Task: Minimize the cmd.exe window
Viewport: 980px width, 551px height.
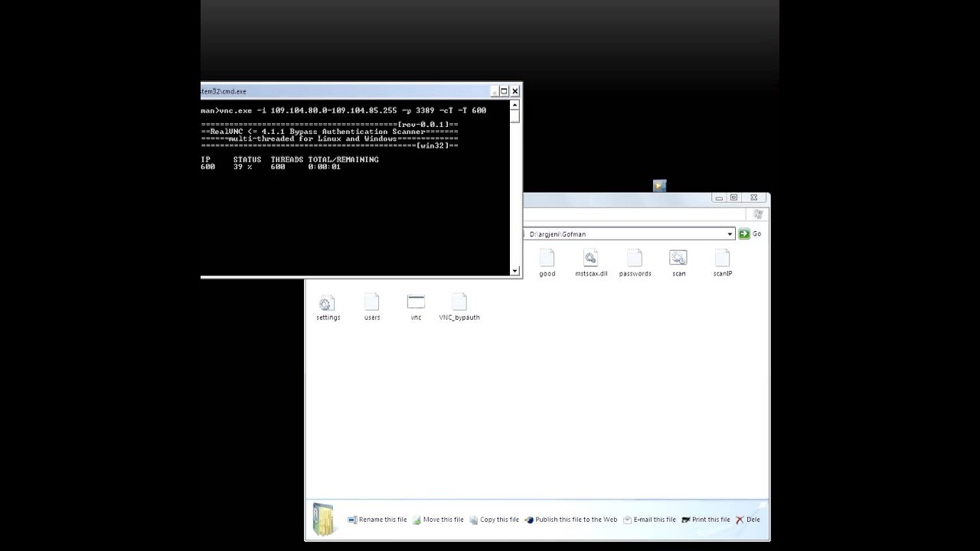Action: (495, 91)
